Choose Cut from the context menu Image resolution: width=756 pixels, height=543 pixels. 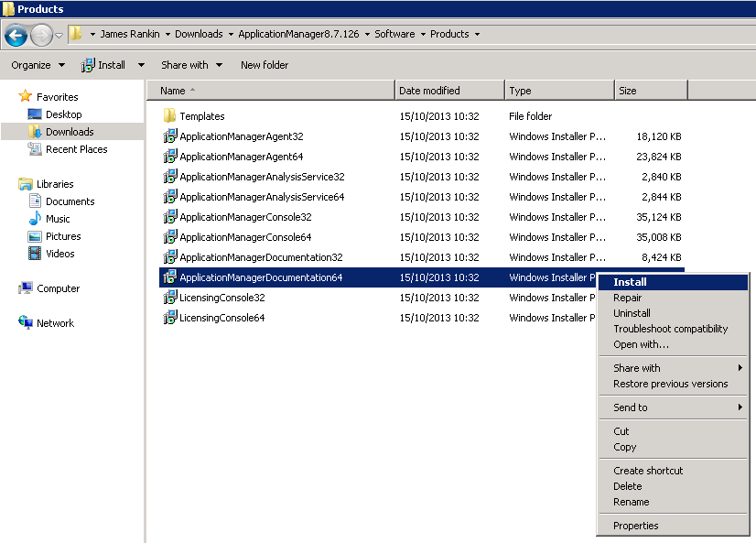point(673,431)
